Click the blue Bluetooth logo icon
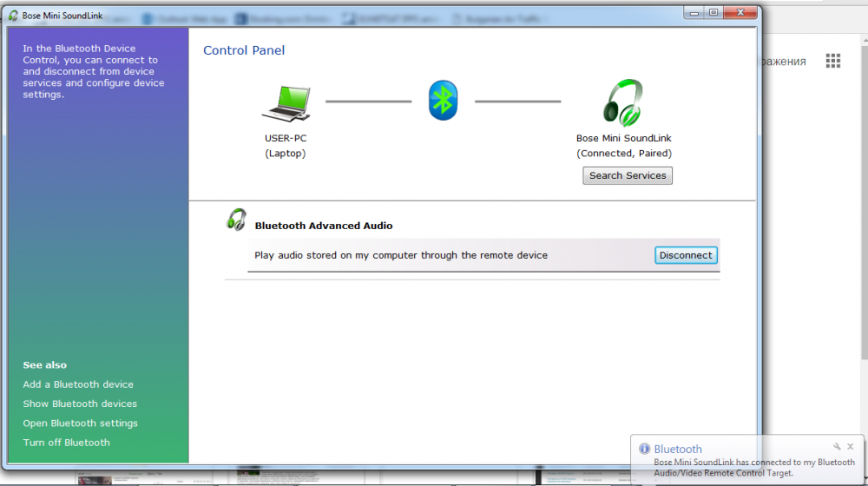Viewport: 868px width, 486px height. tap(443, 101)
